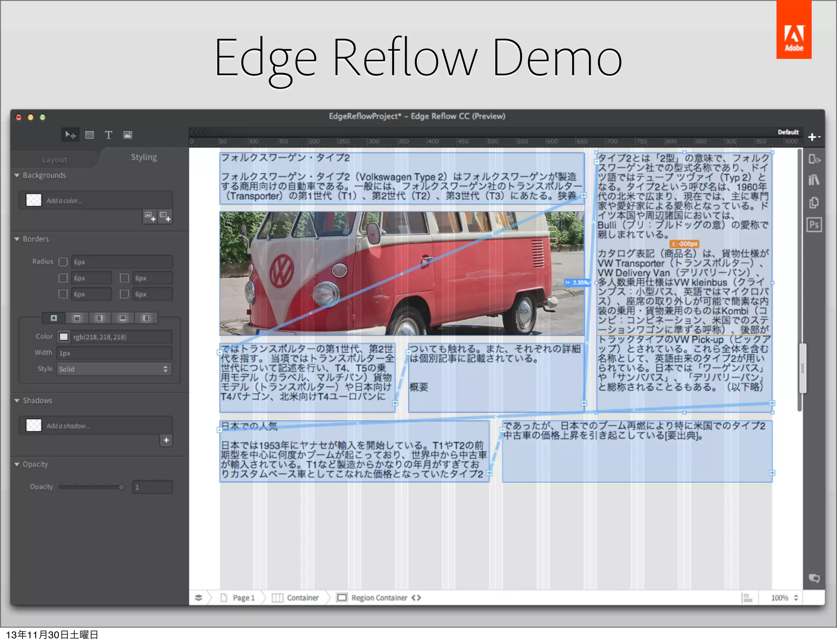
Task: Click the Default breakpoint label
Action: pyautogui.click(x=788, y=132)
